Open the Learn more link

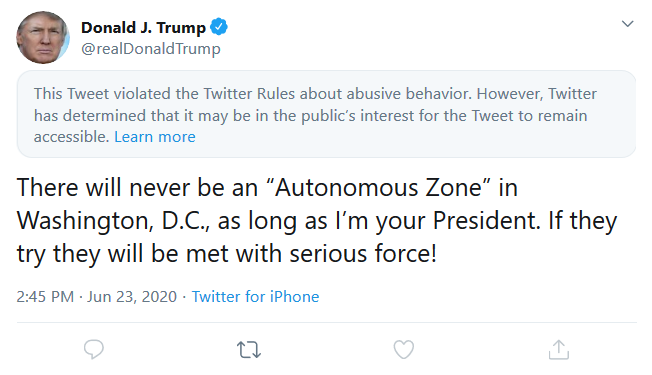[x=155, y=137]
